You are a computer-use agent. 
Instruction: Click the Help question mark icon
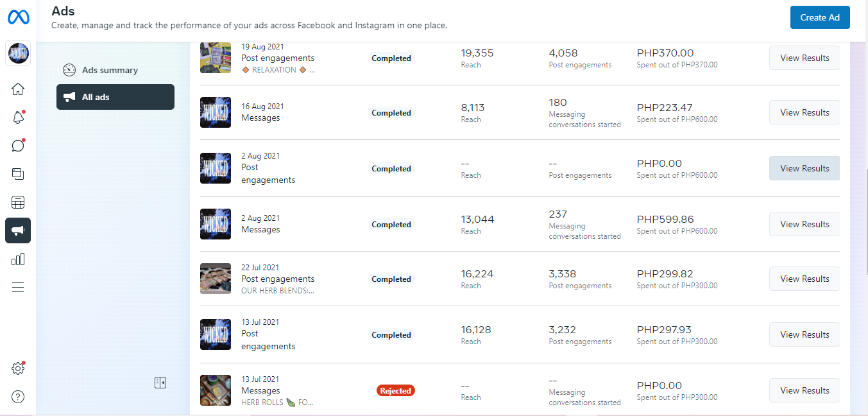(18, 397)
